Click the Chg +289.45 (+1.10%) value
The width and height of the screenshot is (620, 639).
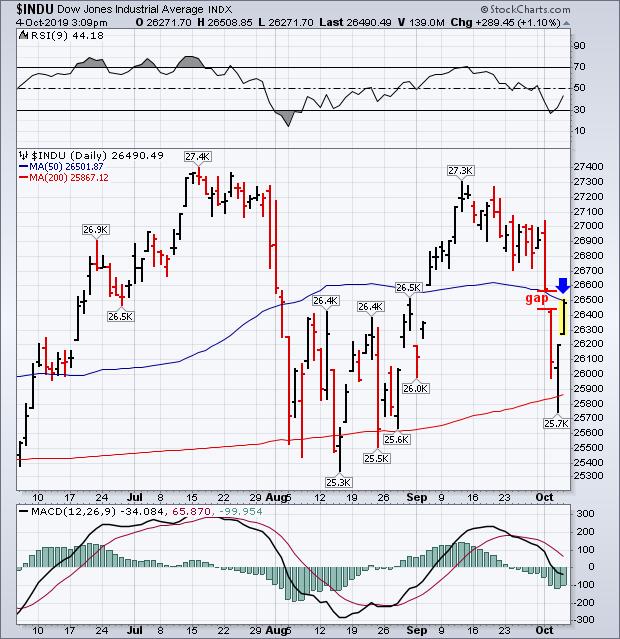point(517,23)
